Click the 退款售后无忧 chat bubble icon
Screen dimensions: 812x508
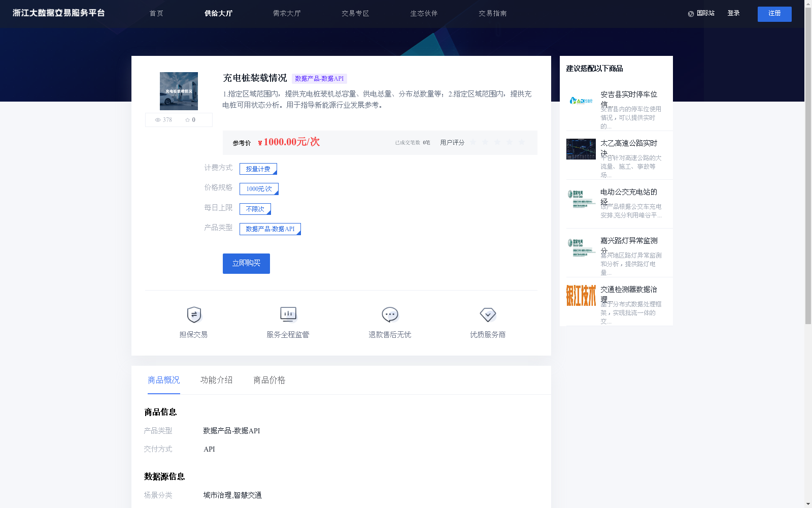[390, 315]
